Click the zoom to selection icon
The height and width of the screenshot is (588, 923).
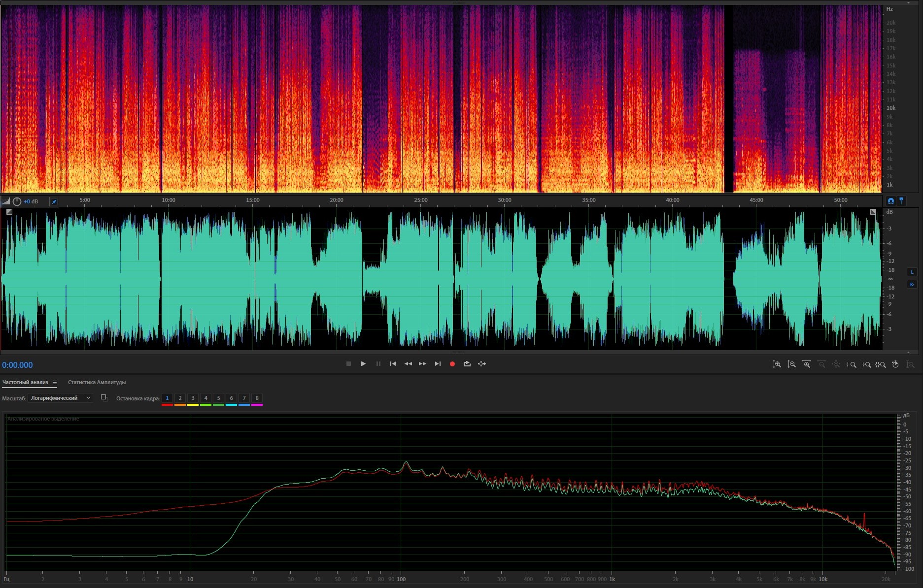(x=881, y=364)
